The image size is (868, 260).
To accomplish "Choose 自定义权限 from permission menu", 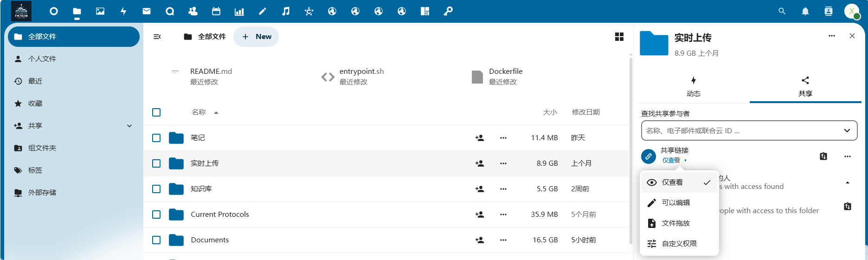I will pos(679,244).
